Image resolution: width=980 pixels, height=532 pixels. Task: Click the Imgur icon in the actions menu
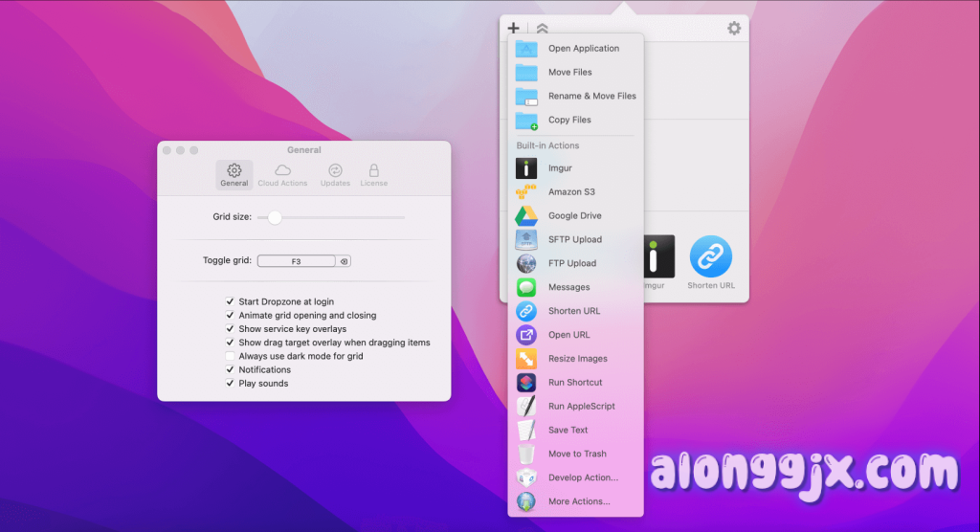click(x=526, y=168)
